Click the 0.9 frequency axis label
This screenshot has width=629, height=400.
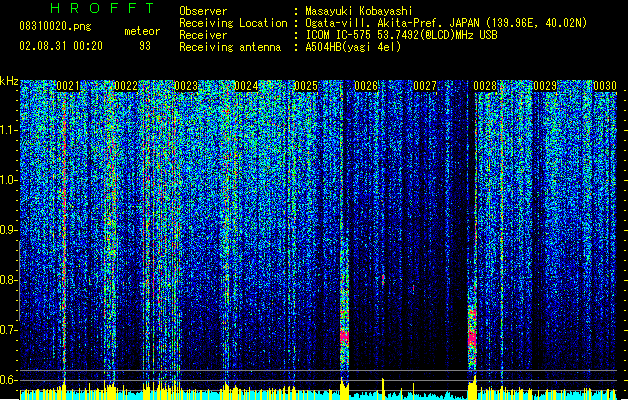[x=9, y=230]
